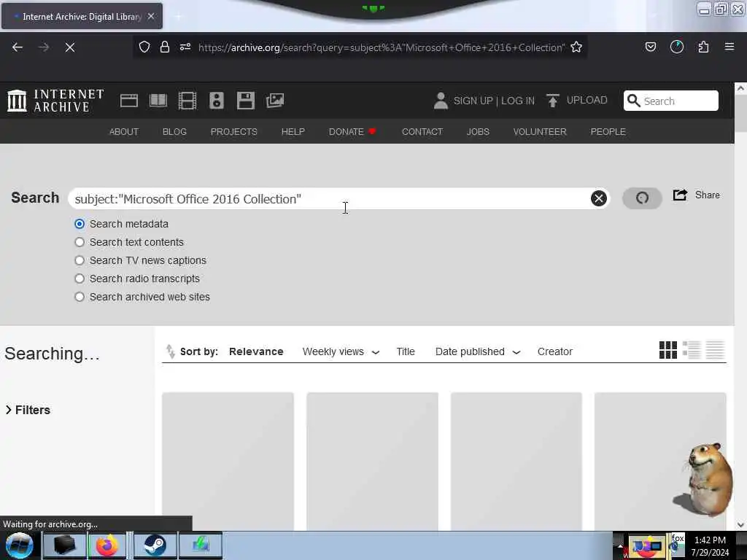Viewport: 747px width, 560px height.
Task: Toggle sort direction arrows icon
Action: pos(170,351)
